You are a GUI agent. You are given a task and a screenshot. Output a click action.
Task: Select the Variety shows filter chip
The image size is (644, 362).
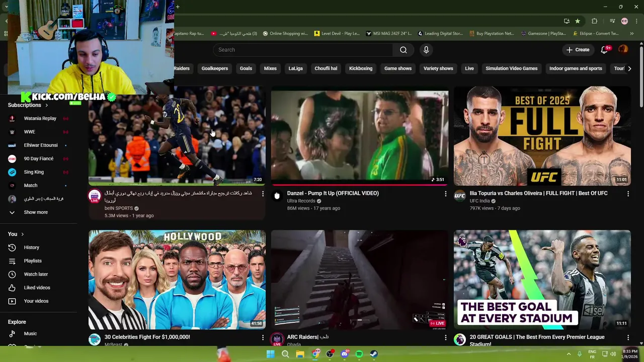click(438, 68)
